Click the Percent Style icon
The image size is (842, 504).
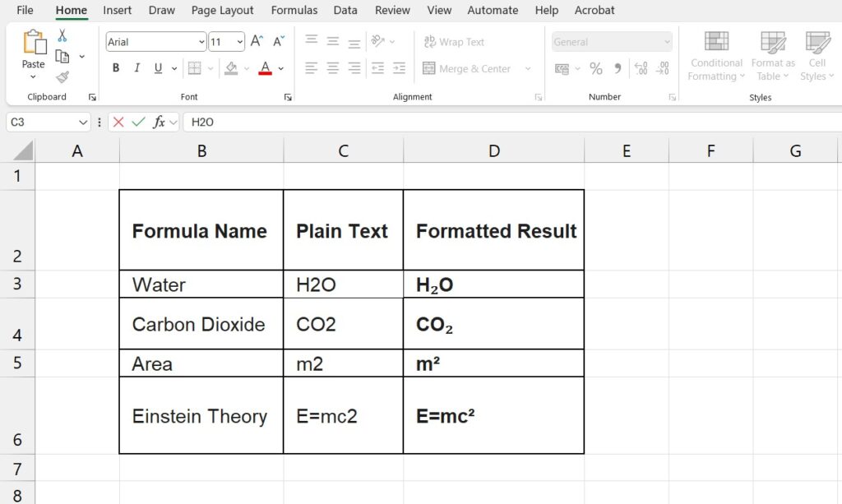[596, 68]
